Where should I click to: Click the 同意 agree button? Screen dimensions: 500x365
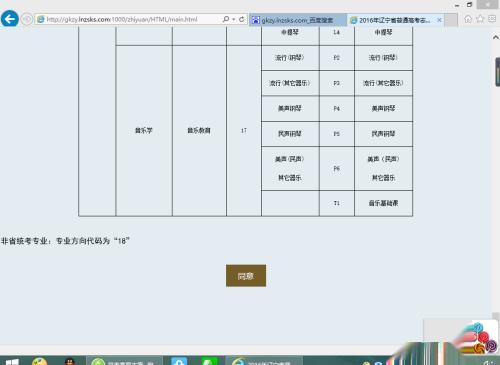(246, 276)
